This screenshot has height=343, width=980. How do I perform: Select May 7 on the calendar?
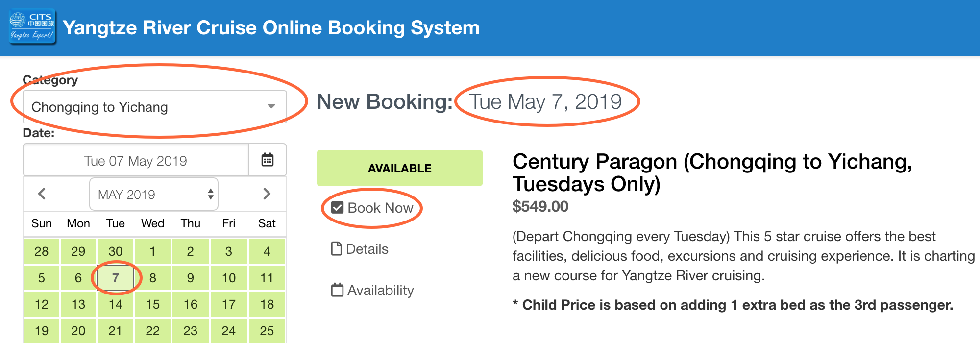pos(116,278)
